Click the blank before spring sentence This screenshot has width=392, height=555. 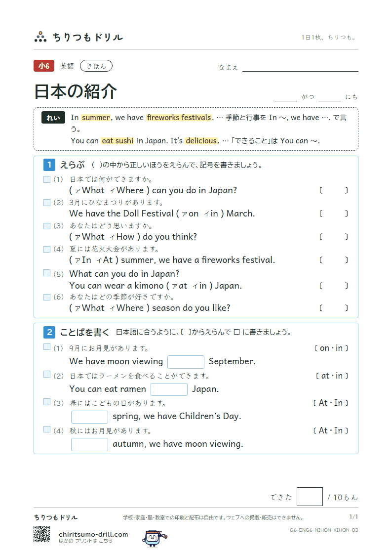(x=89, y=417)
